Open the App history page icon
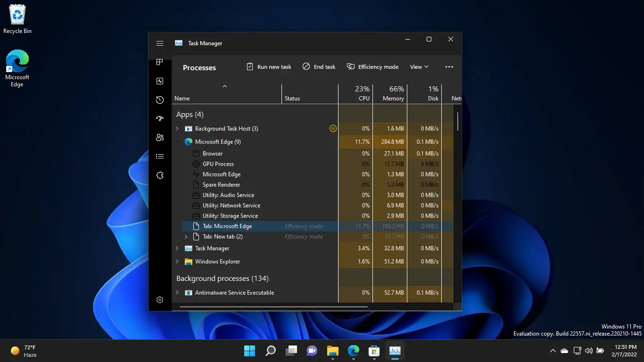644x362 pixels. pos(160,100)
